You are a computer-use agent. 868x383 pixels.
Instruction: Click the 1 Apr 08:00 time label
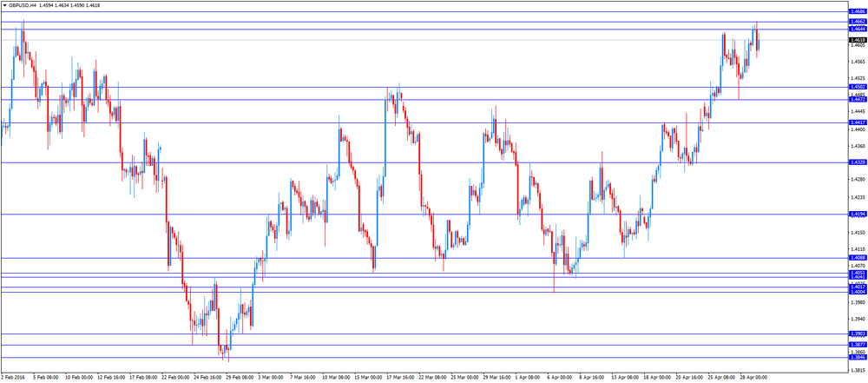click(x=529, y=378)
